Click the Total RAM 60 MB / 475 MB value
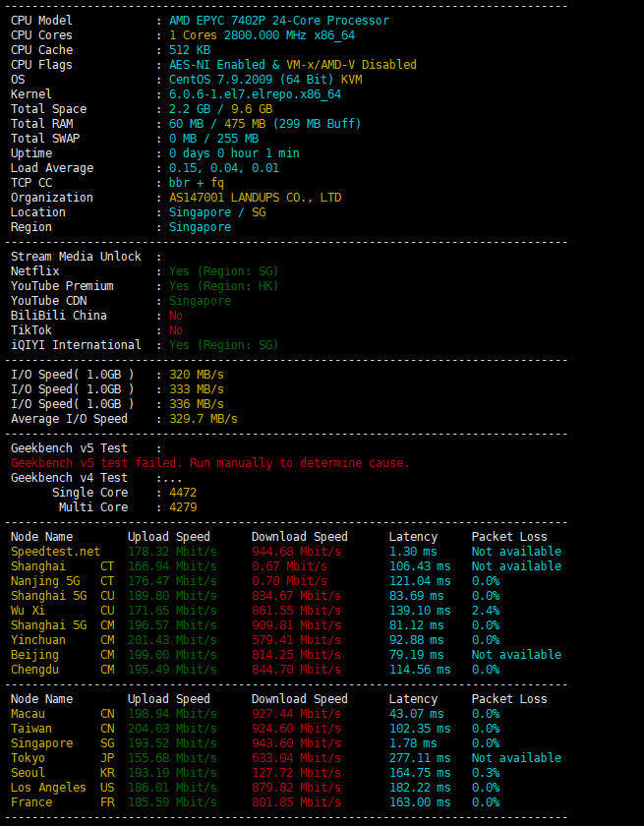 click(264, 124)
